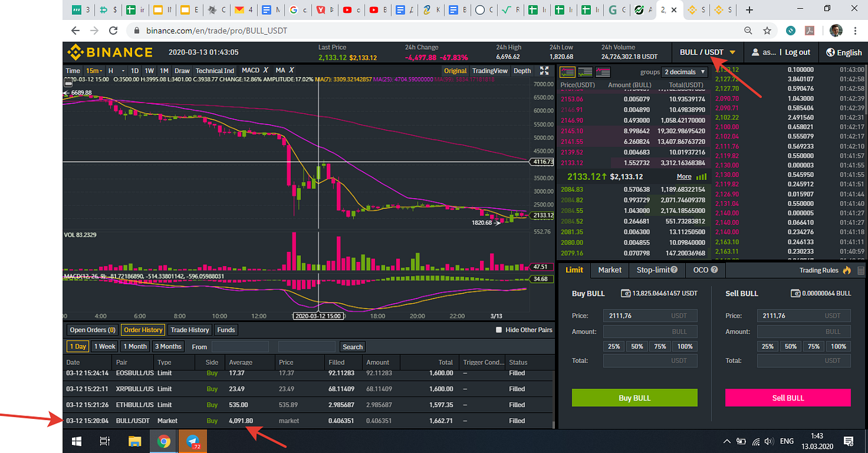Remove the MA indicator via its X
The image size is (868, 453).
(291, 71)
